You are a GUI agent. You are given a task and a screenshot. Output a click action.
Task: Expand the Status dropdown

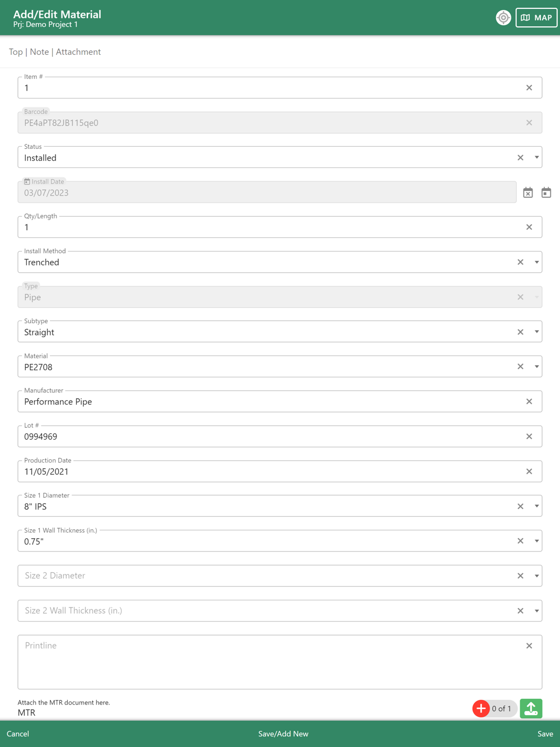536,157
